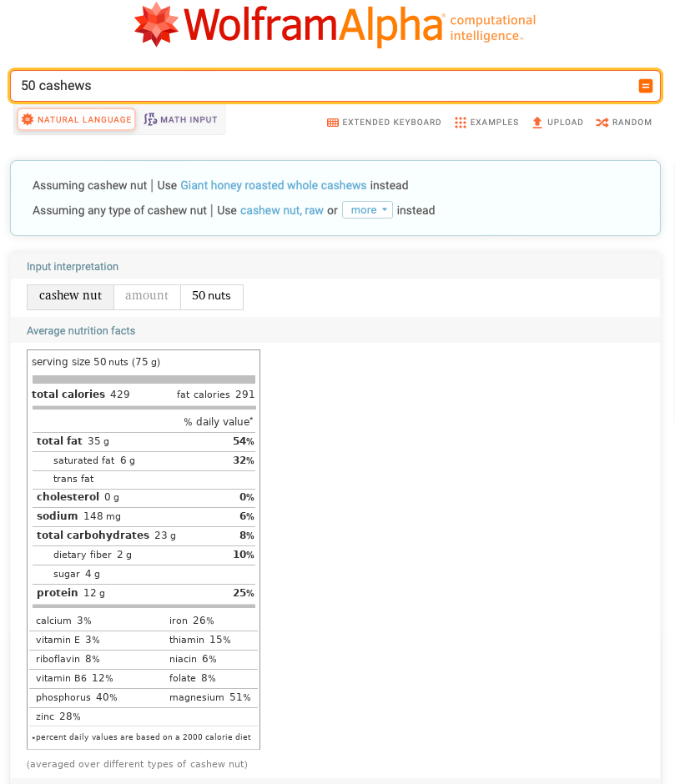Click the '% daily value' column header
Image resolution: width=675 pixels, height=784 pixels.
point(218,422)
